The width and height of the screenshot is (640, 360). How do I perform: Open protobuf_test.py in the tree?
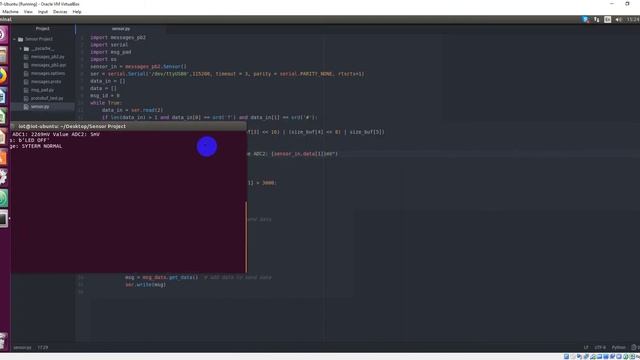click(x=47, y=98)
